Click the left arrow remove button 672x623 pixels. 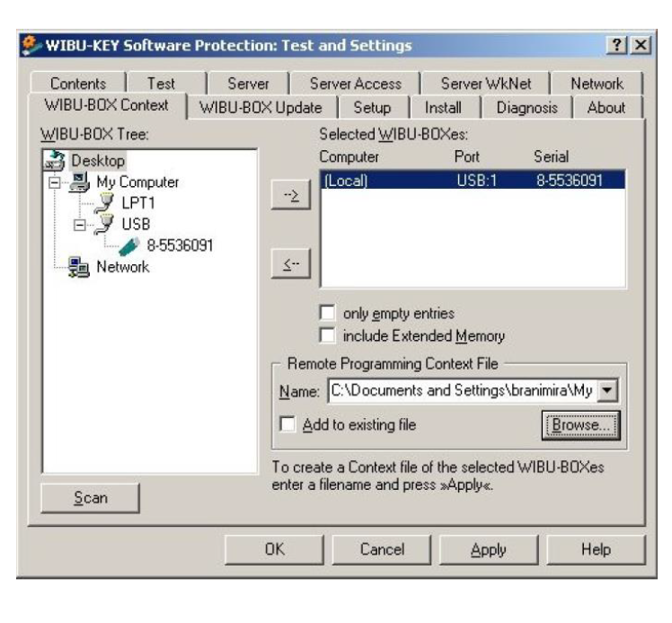(291, 263)
